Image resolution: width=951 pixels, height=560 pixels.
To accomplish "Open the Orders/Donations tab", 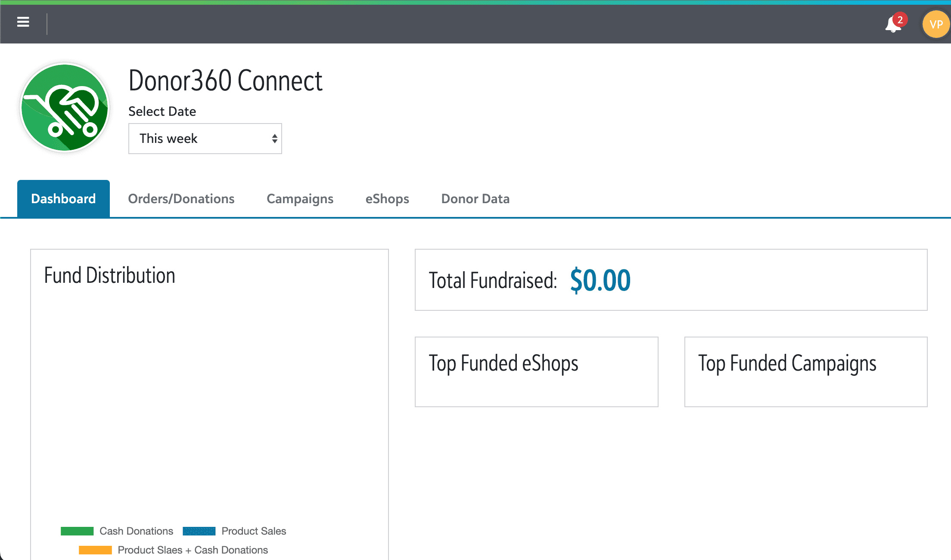I will point(181,199).
